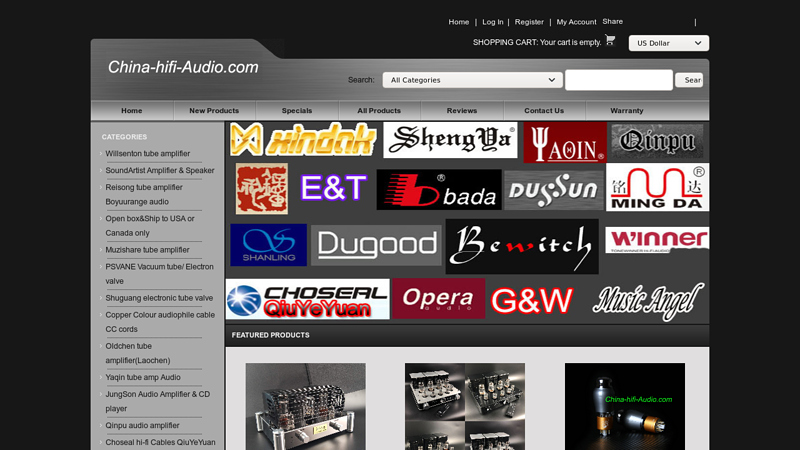
Task: Open the My Account link
Action: [576, 22]
